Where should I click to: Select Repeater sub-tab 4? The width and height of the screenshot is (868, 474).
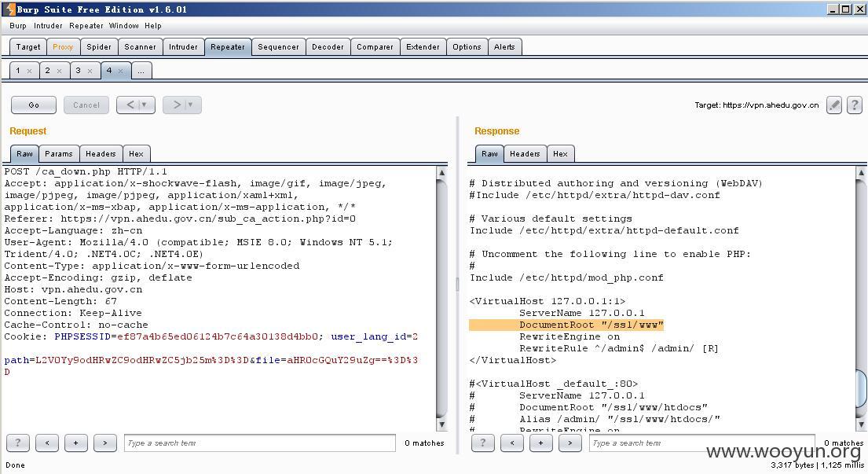(x=109, y=70)
